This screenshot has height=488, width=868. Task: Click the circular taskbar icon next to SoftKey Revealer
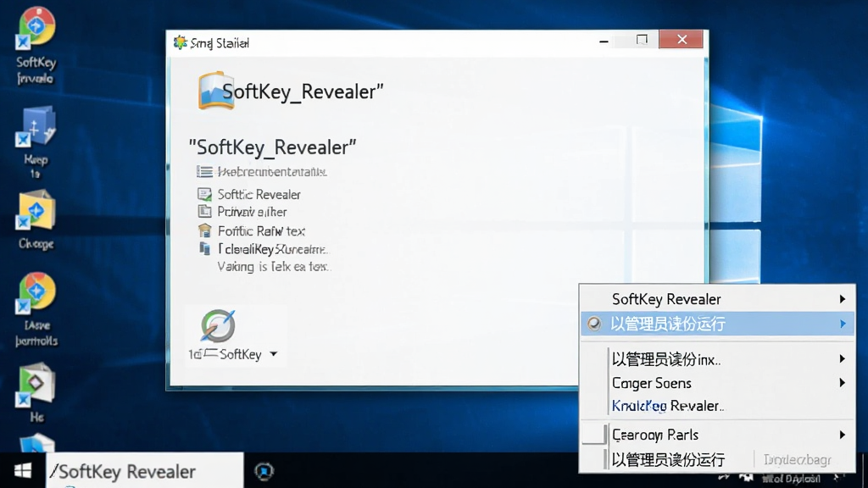tap(264, 471)
